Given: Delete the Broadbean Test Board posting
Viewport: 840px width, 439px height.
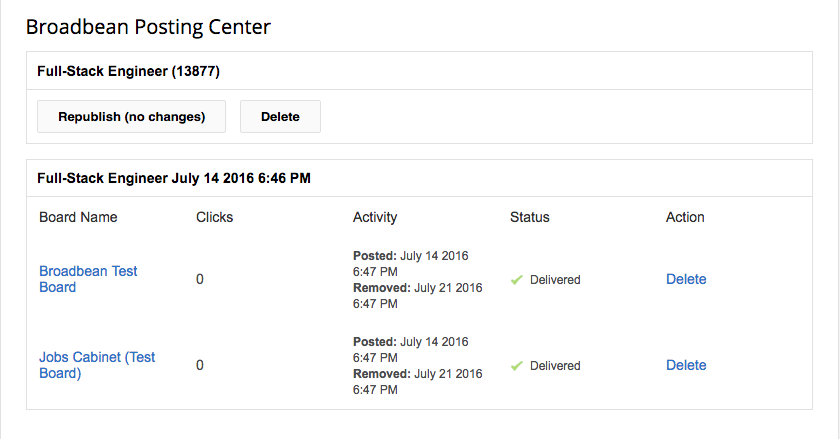Looking at the screenshot, I should [x=686, y=280].
